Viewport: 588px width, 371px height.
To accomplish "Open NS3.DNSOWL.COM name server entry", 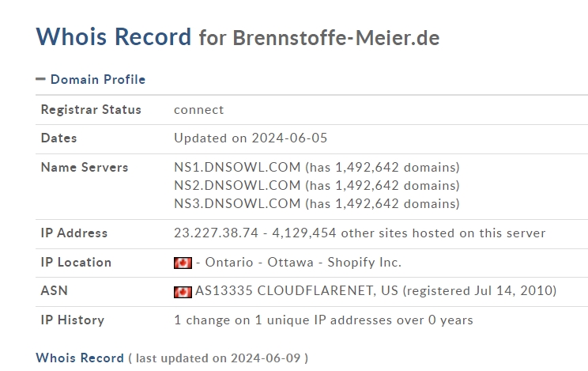I will point(237,203).
